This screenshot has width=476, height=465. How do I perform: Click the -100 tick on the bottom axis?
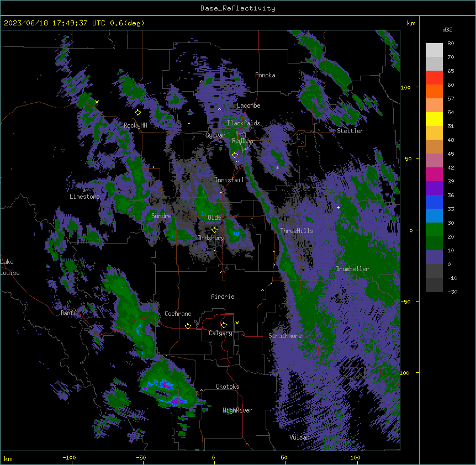pyautogui.click(x=69, y=457)
